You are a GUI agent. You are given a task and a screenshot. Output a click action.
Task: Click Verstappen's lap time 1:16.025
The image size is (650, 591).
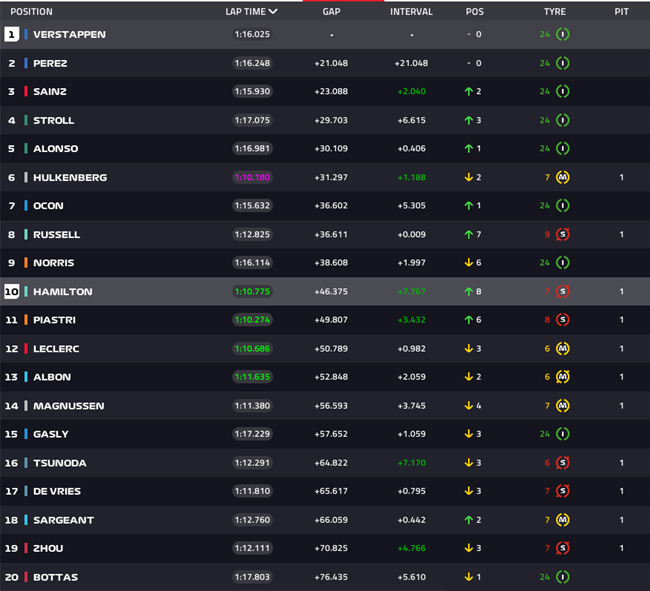tap(252, 34)
